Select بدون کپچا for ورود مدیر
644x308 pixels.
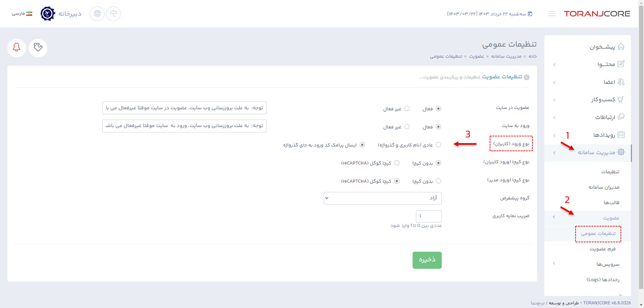pyautogui.click(x=438, y=181)
